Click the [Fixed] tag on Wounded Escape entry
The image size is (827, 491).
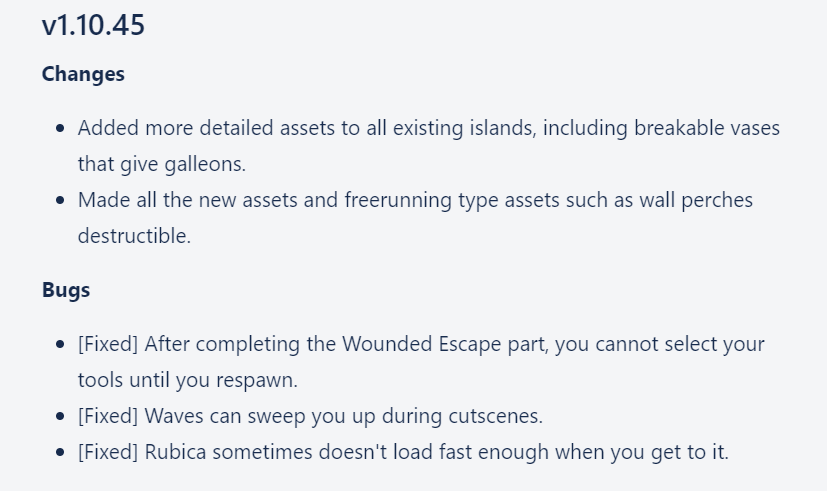click(x=108, y=344)
